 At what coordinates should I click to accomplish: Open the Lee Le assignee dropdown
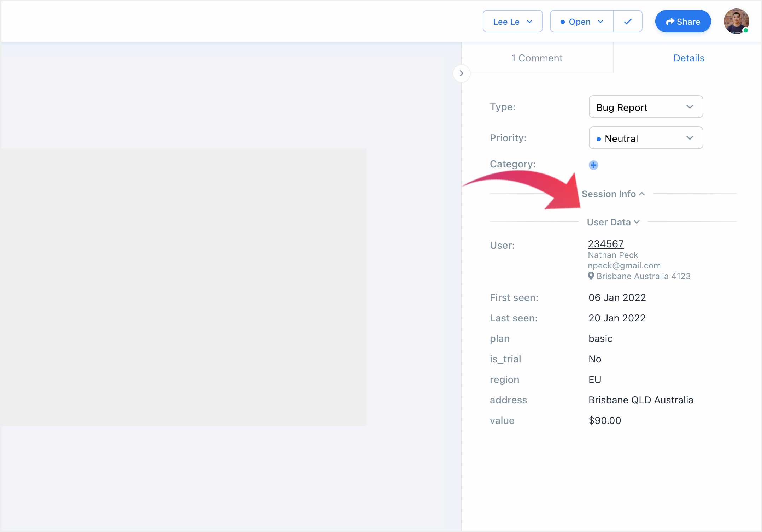(512, 22)
